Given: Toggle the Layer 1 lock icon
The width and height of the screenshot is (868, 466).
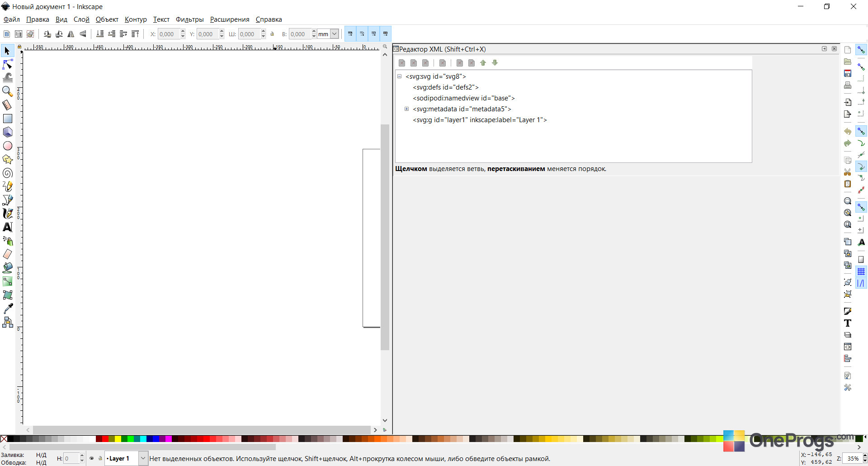Looking at the screenshot, I should [100, 458].
